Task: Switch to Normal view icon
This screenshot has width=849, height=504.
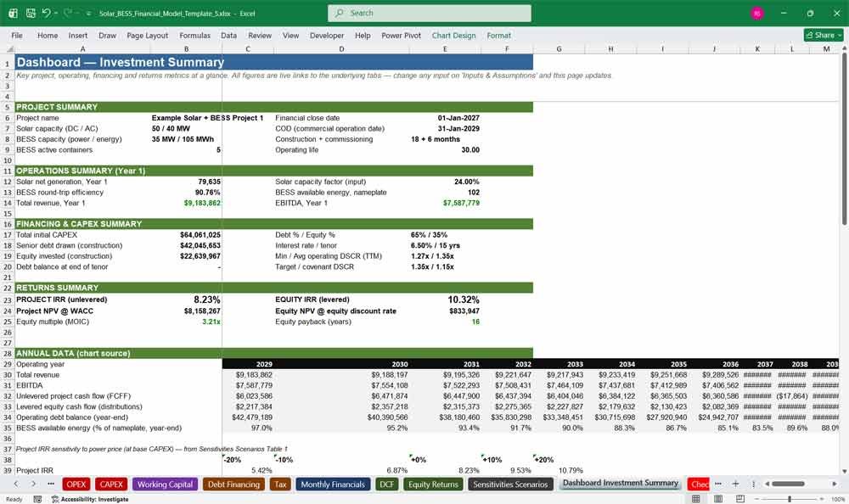Action: coord(696,499)
